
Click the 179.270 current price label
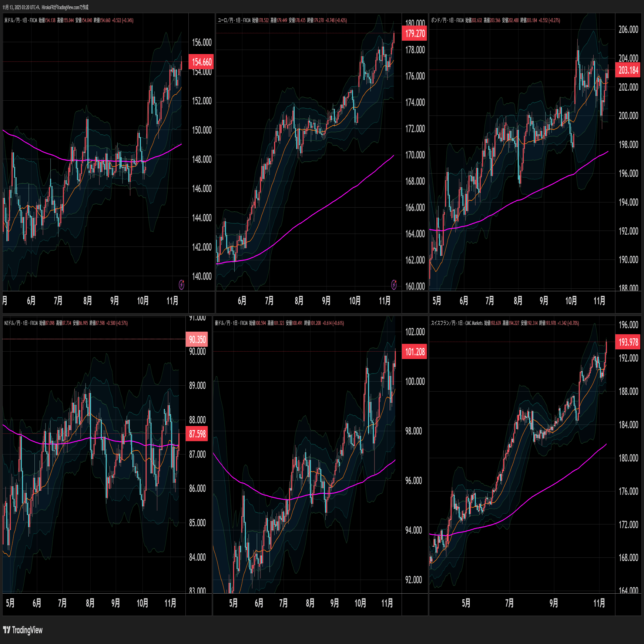click(415, 34)
